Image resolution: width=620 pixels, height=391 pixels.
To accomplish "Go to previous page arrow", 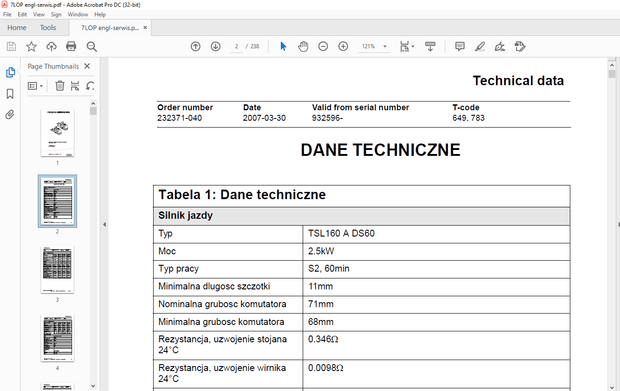I will click(195, 47).
